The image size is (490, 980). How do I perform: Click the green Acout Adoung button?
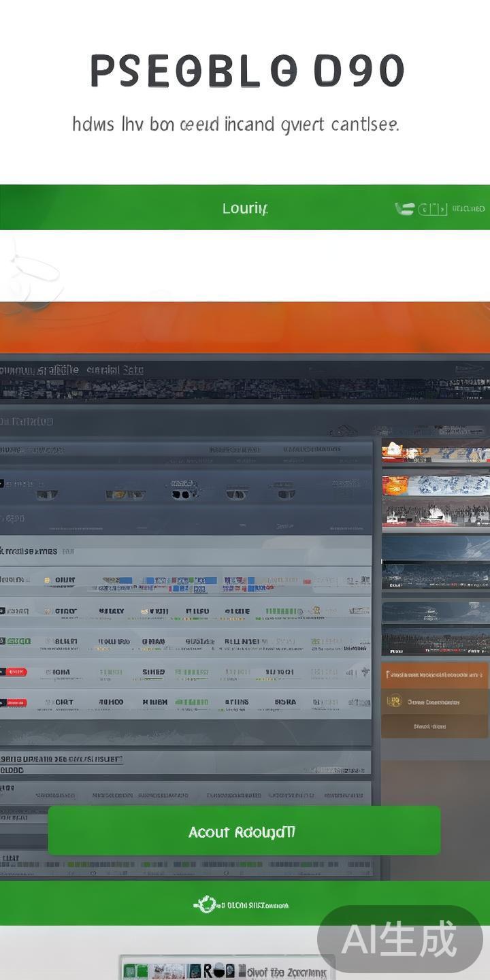click(244, 831)
